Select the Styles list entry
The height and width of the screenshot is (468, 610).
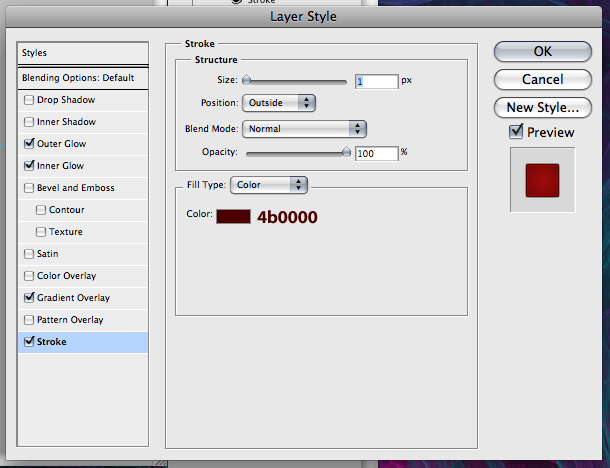click(x=83, y=53)
